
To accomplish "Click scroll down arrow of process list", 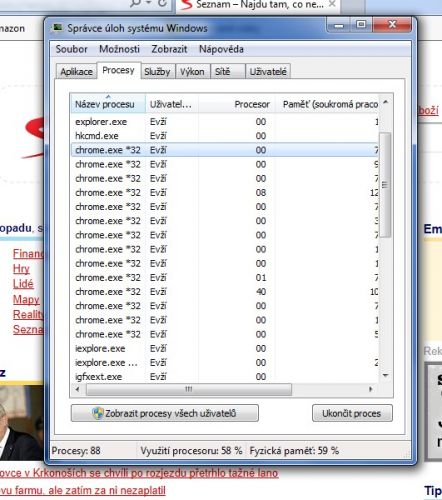I will tap(386, 375).
